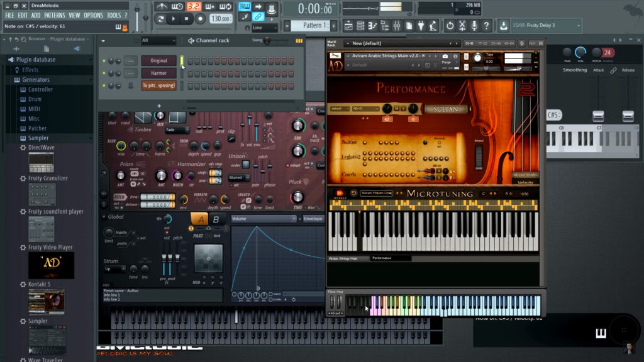Click the metronome icon in the toolbar
Viewport: 644px width, 362px height.
click(162, 6)
